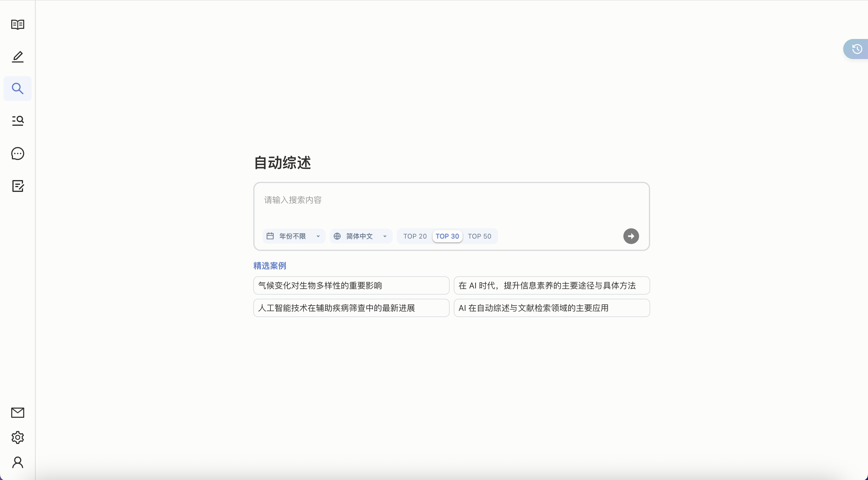Choose example 在 AI 时代，提升信息素养的主要途径与具体方法
Screen dimensions: 868x480
(x=552, y=286)
